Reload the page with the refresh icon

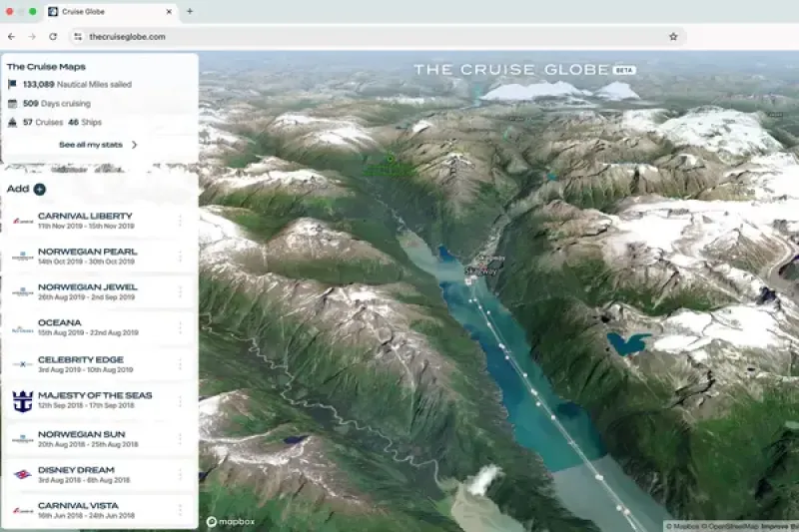(x=53, y=37)
